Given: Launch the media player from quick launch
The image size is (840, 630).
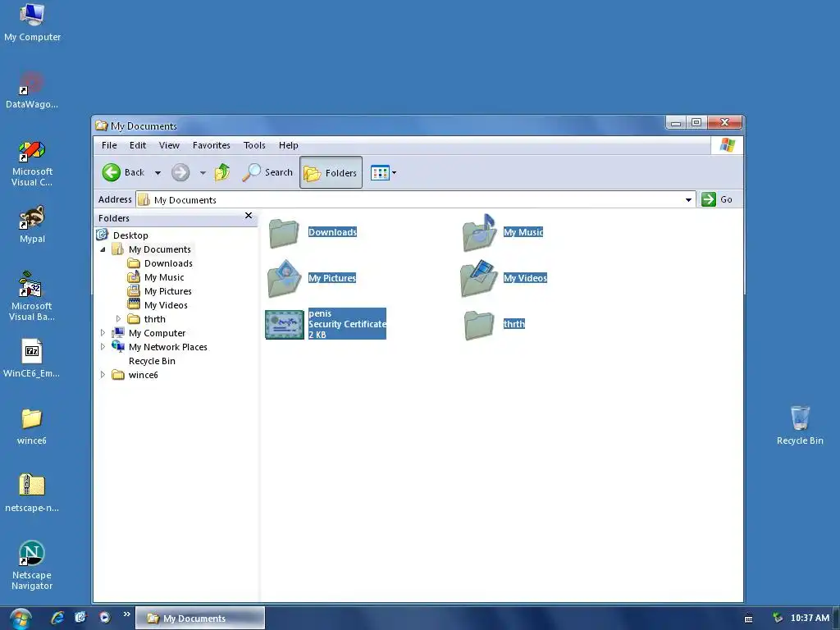Looking at the screenshot, I should (104, 618).
